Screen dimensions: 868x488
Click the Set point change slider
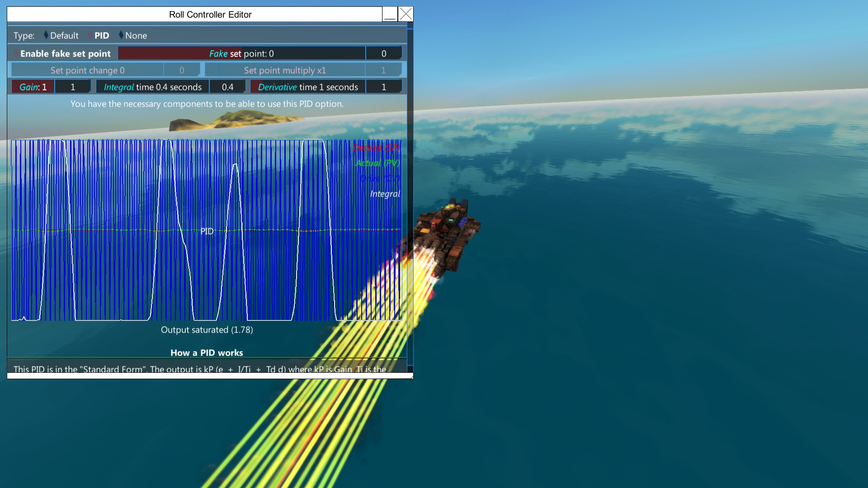tap(87, 70)
